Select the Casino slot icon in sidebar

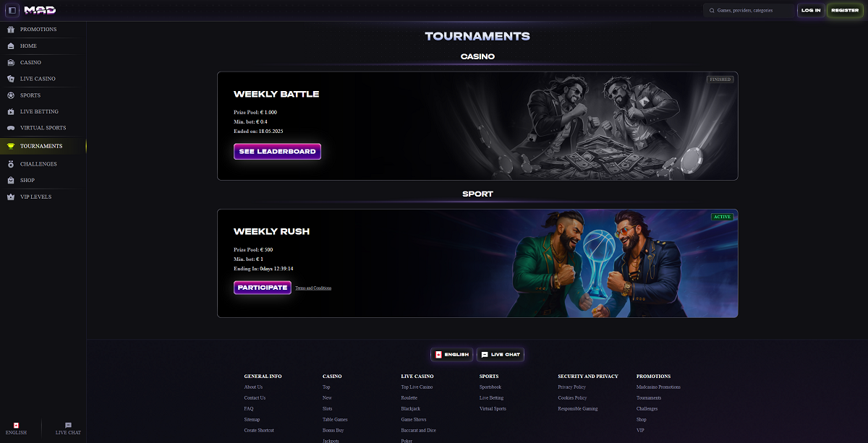pyautogui.click(x=10, y=63)
